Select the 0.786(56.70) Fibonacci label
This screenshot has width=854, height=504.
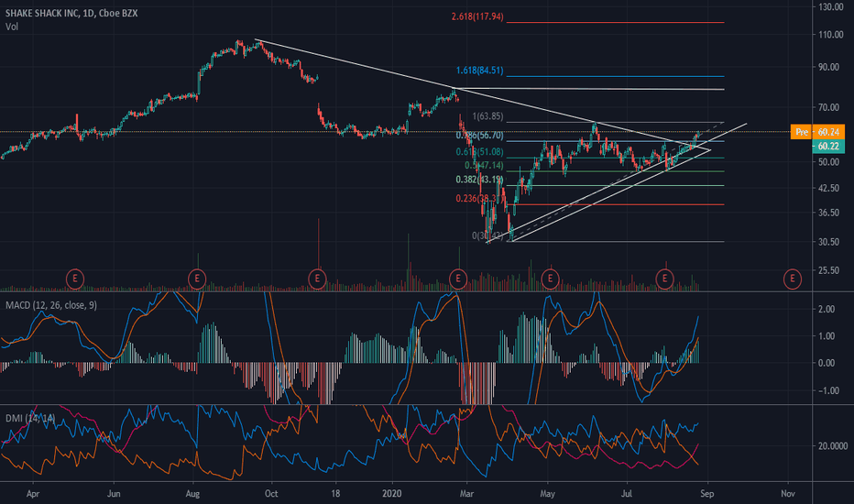[480, 135]
